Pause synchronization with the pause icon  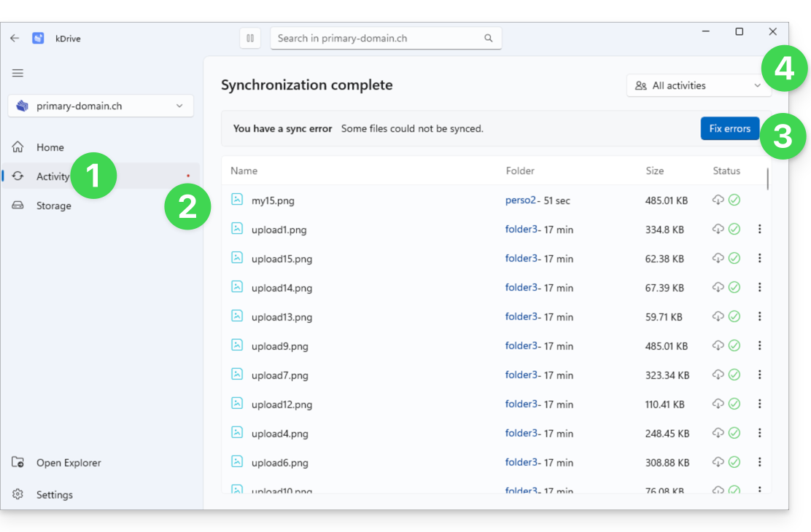tap(250, 38)
